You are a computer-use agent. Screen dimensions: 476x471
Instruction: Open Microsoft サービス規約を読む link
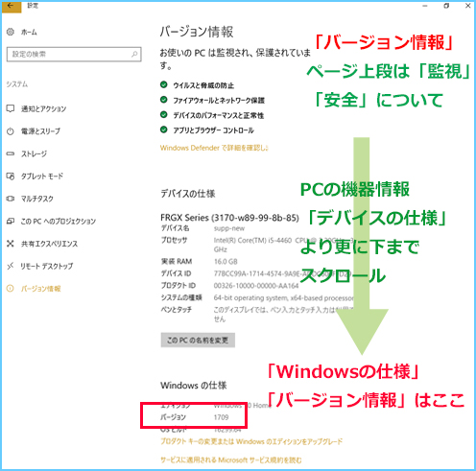[231, 459]
